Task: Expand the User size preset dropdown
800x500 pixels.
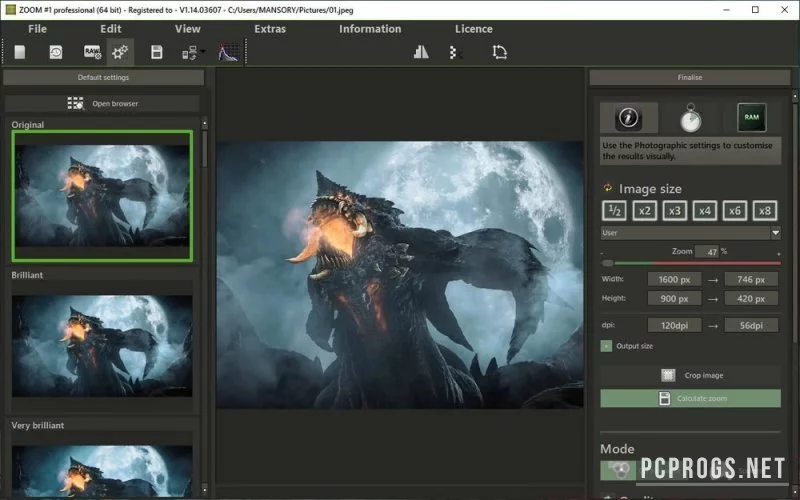Action: [776, 233]
